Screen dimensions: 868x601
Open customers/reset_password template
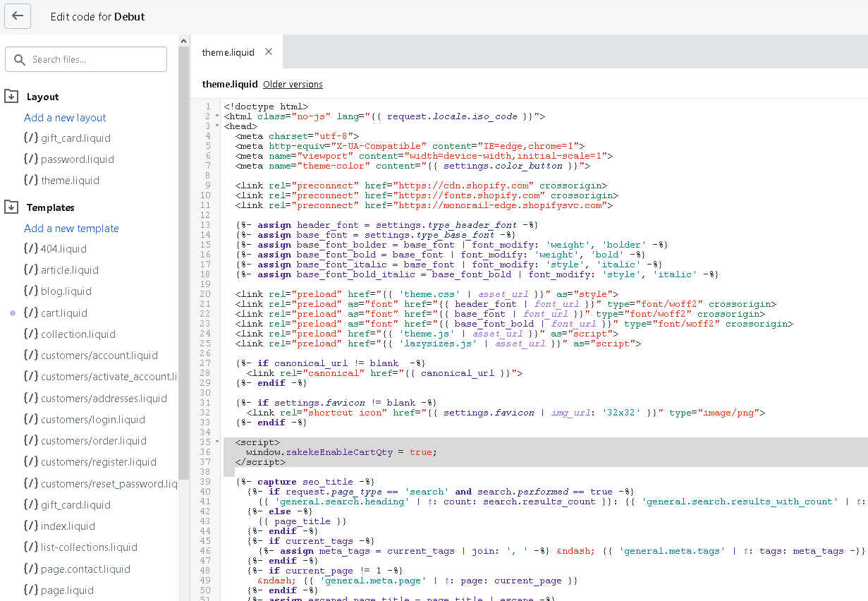pos(109,484)
